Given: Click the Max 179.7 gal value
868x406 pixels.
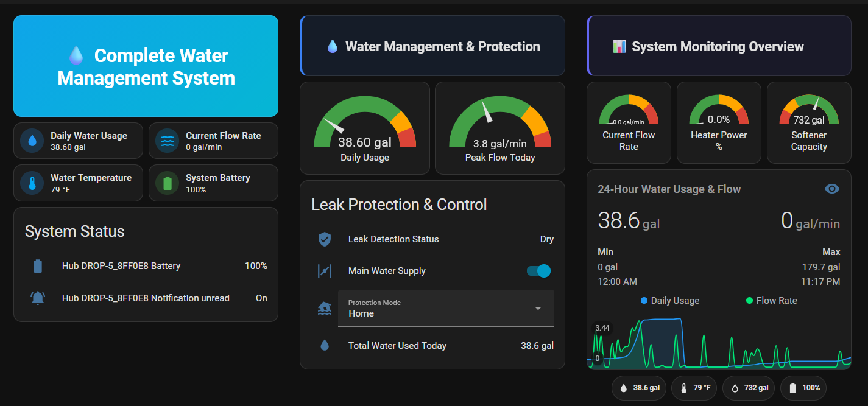Looking at the screenshot, I should pos(821,267).
